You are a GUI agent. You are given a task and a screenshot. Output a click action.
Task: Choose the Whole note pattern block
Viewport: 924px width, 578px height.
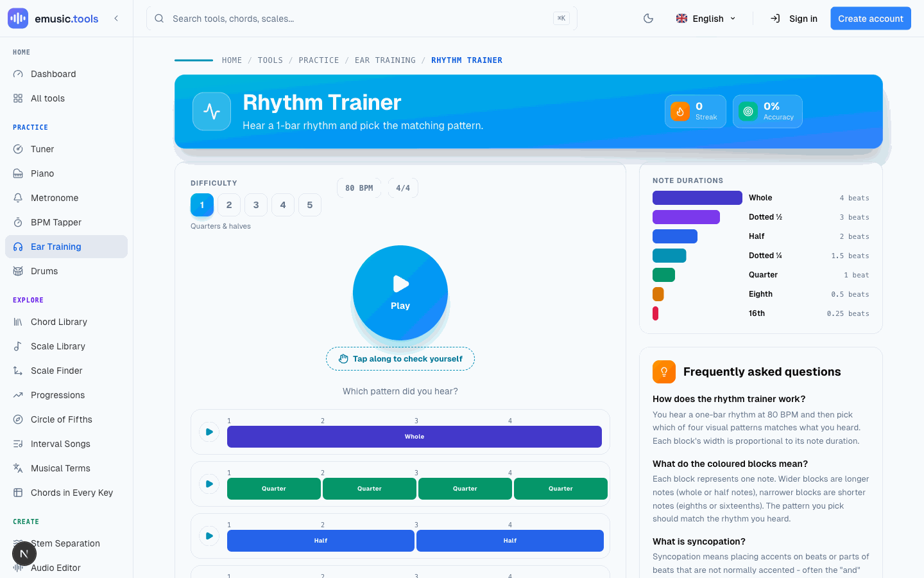pyautogui.click(x=415, y=437)
